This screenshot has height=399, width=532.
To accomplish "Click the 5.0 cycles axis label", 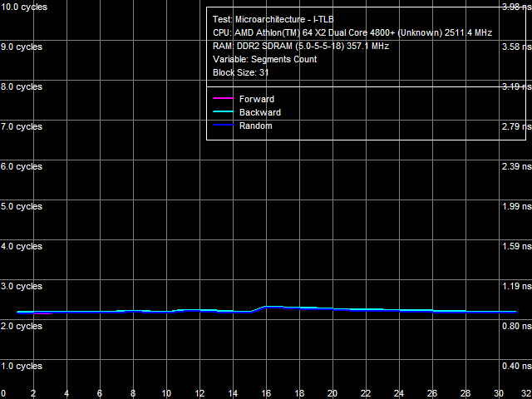I will click(22, 206).
